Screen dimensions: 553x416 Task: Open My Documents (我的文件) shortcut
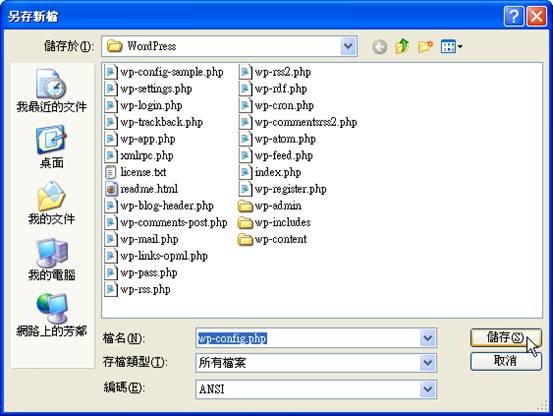51,203
